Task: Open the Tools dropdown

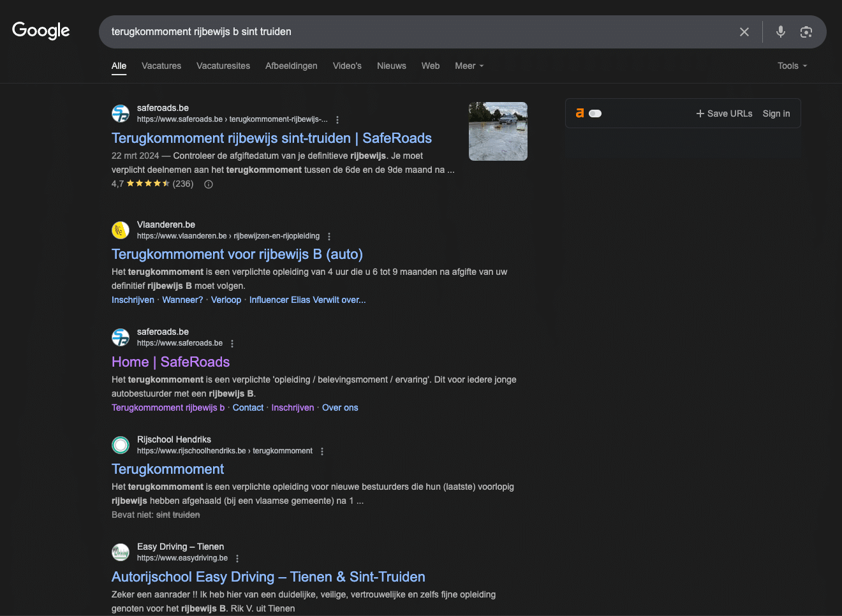Action: click(792, 66)
